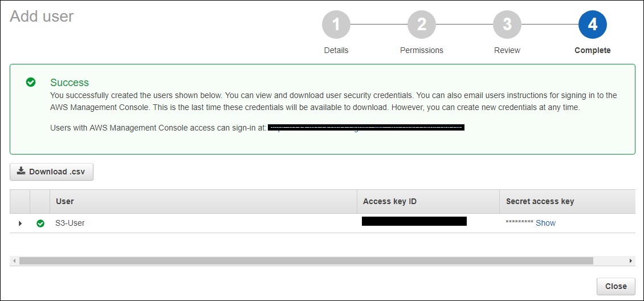This screenshot has height=301, width=644.
Task: Click the User column header
Action: coord(64,201)
